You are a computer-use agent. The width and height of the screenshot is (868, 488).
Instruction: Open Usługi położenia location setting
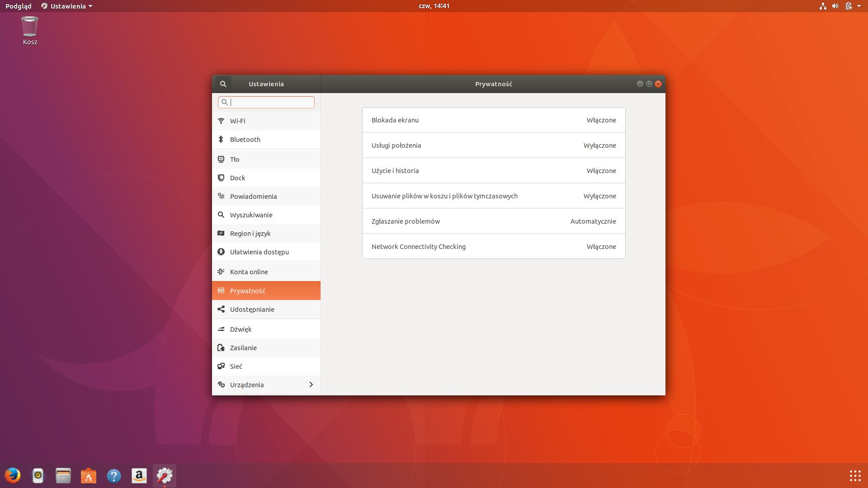493,145
